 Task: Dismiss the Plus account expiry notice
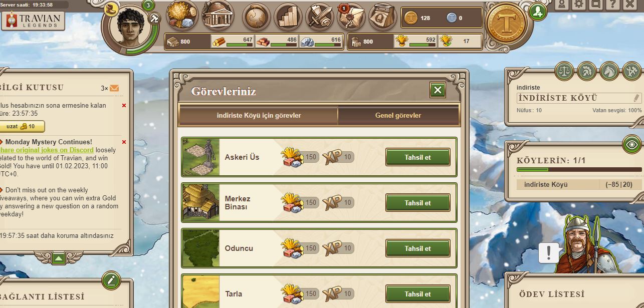(124, 106)
